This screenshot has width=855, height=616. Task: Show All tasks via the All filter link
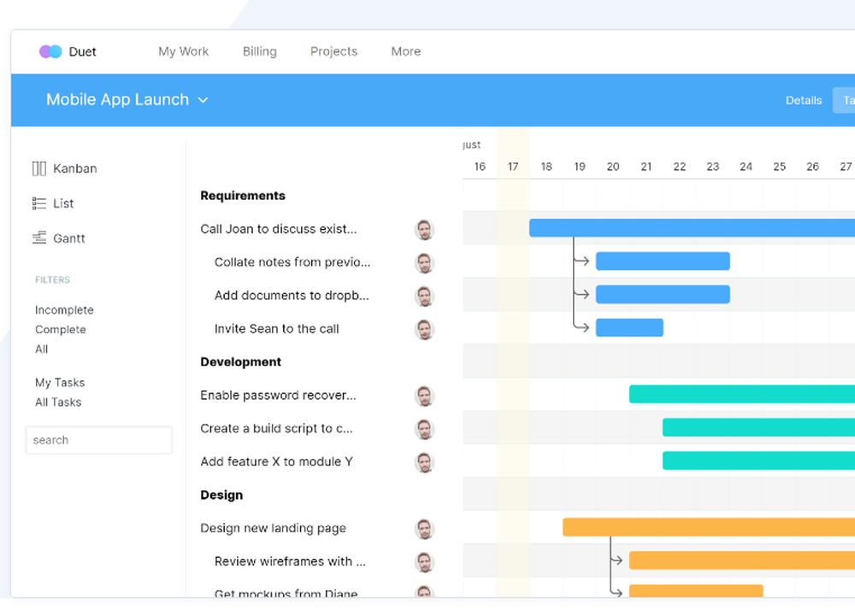[x=41, y=349]
